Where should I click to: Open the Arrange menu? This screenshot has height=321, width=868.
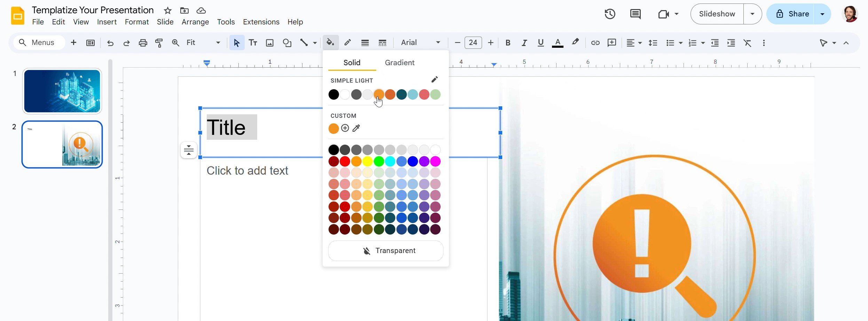coord(195,22)
